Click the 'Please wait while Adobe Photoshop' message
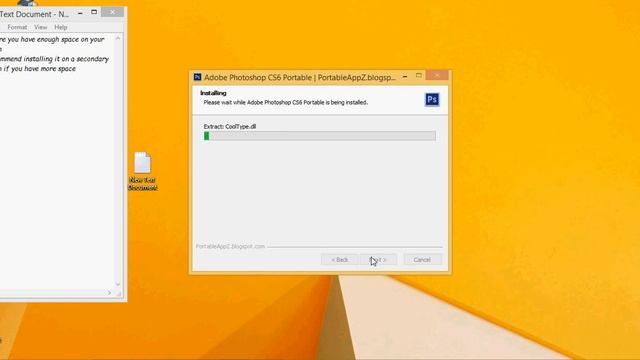This screenshot has height=360, width=640. pyautogui.click(x=286, y=102)
